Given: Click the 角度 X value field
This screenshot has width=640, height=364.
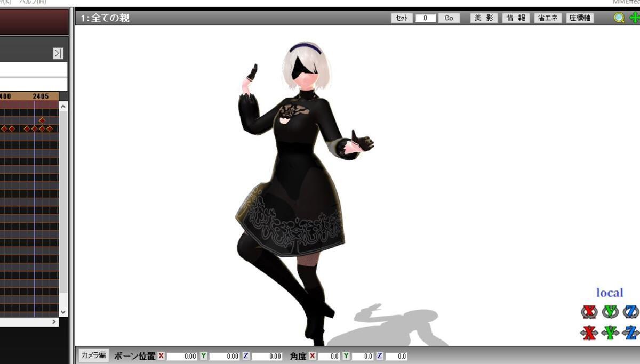Looking at the screenshot, I should [x=329, y=356].
